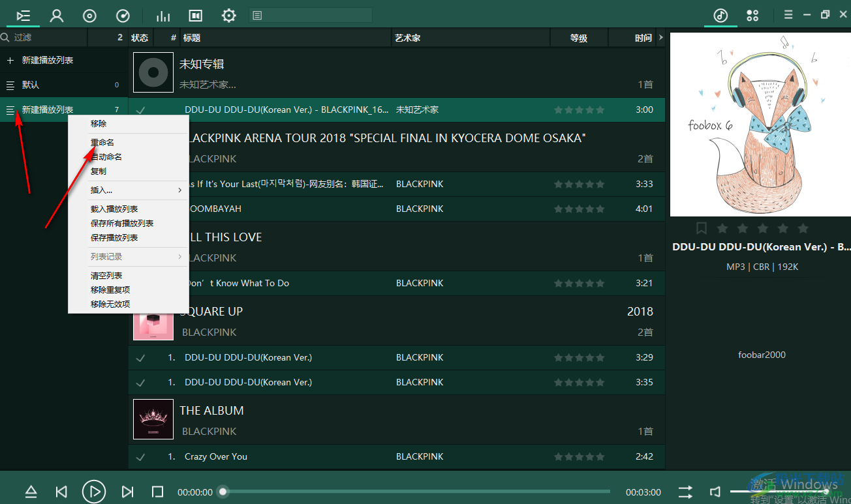
Task: Choose 重命名 in the context menu
Action: pyautogui.click(x=102, y=142)
